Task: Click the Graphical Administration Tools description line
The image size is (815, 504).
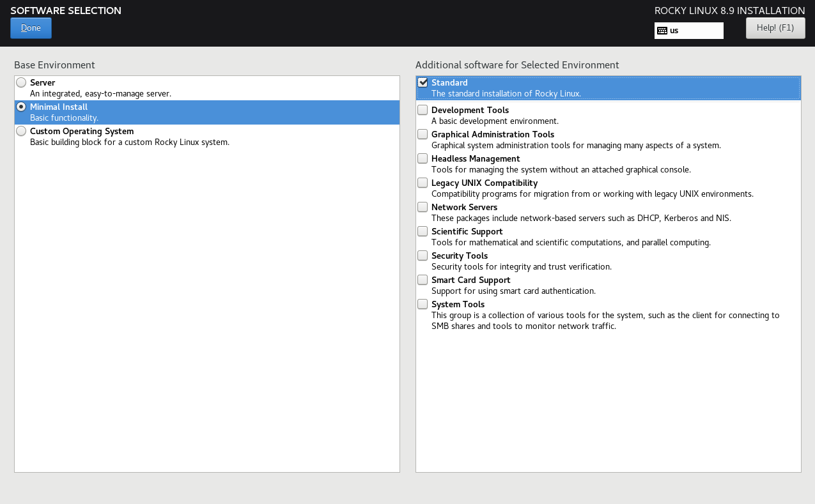Action: [576, 146]
